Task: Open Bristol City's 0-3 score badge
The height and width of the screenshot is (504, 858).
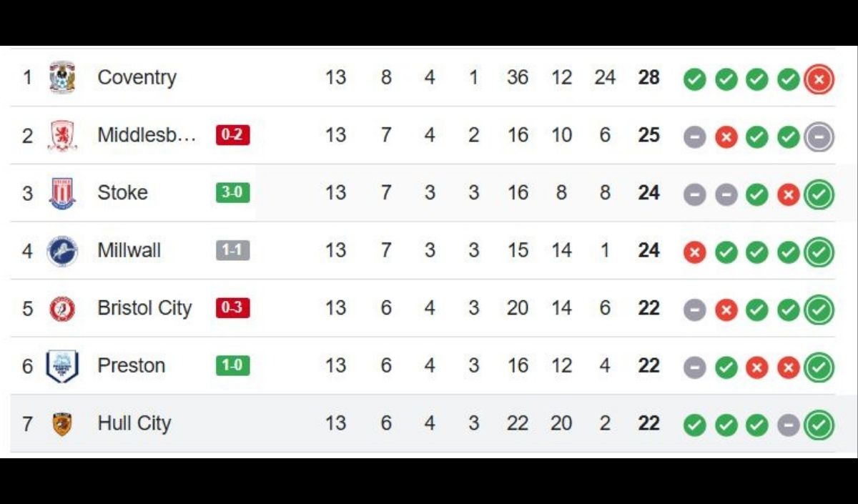Action: pyautogui.click(x=232, y=308)
